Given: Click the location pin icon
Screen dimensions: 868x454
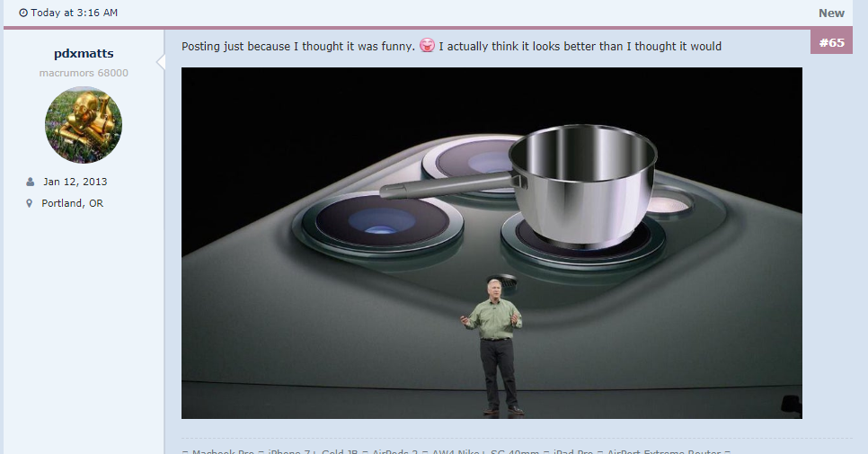Looking at the screenshot, I should [x=30, y=203].
